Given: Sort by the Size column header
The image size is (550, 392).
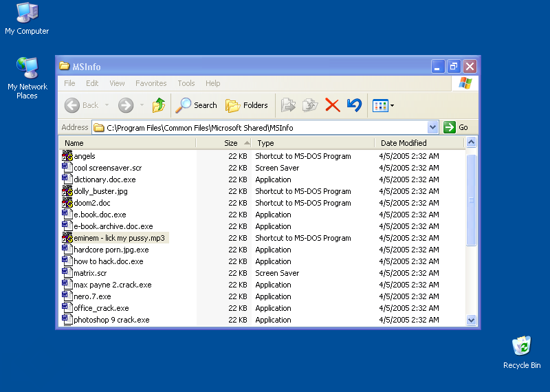Looking at the screenshot, I should tap(224, 143).
